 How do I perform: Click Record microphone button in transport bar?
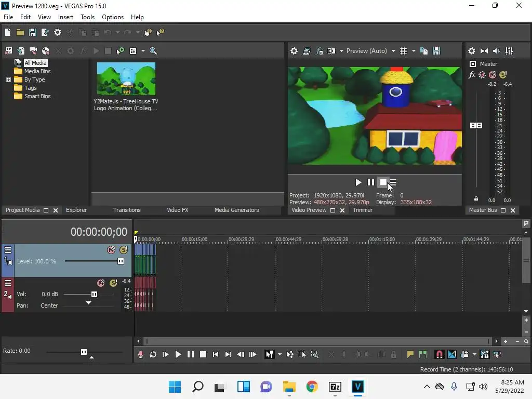[x=140, y=354]
